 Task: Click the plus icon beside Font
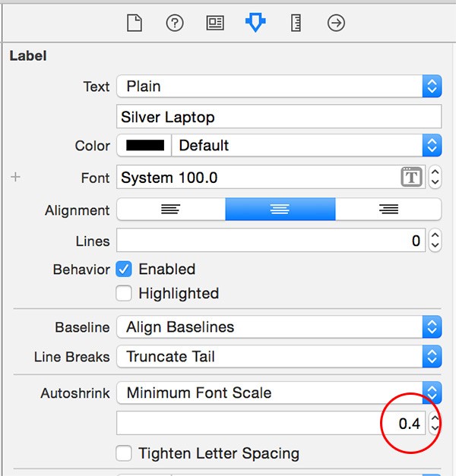tap(15, 177)
